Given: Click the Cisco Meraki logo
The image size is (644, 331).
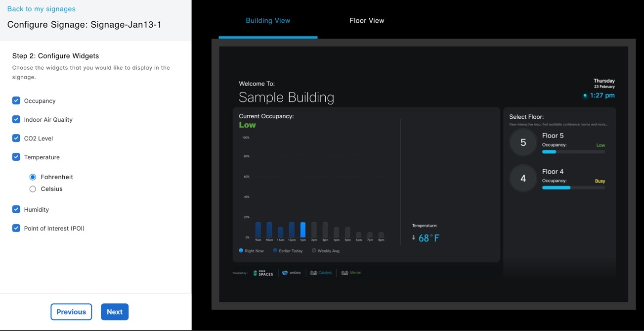Looking at the screenshot, I should coord(351,273).
